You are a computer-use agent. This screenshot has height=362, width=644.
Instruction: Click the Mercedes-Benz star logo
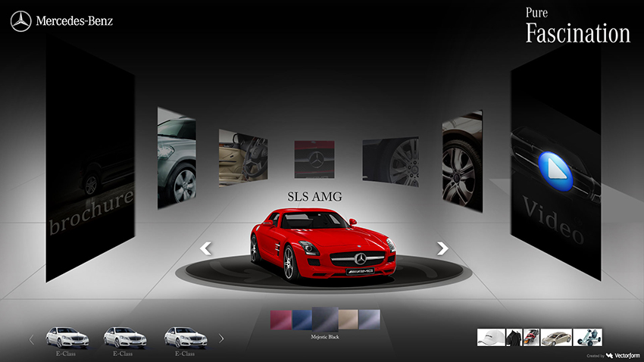coord(21,21)
